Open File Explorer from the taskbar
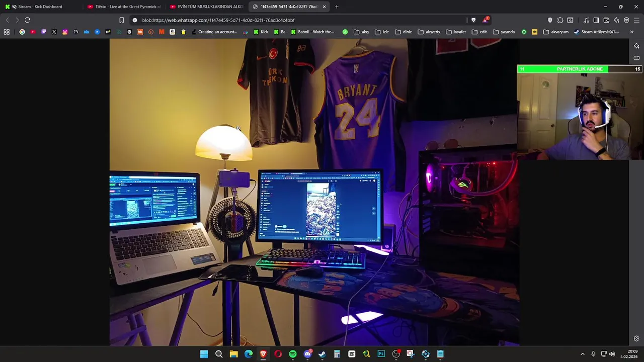Screen dimensions: 644x362 click(233, 354)
